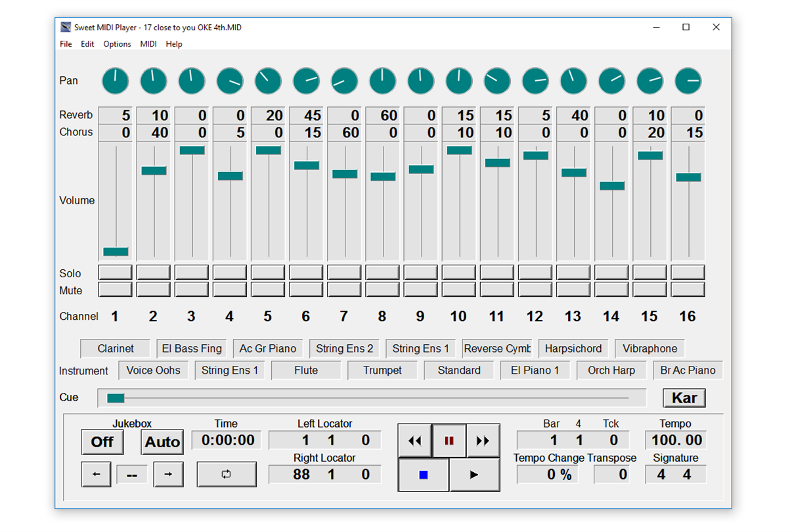Open the Voice Oohs instrument selector
The width and height of the screenshot is (792, 532).
coord(154,370)
